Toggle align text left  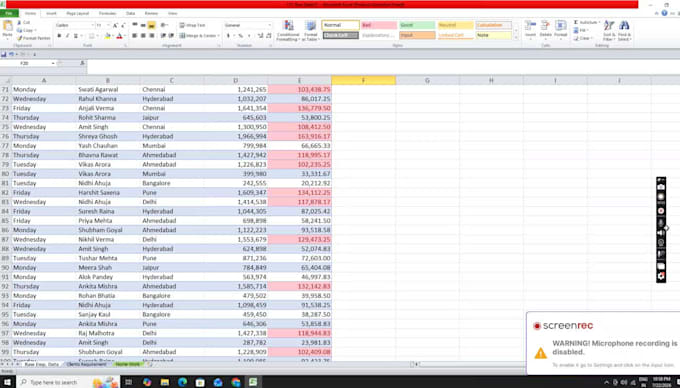click(135, 36)
